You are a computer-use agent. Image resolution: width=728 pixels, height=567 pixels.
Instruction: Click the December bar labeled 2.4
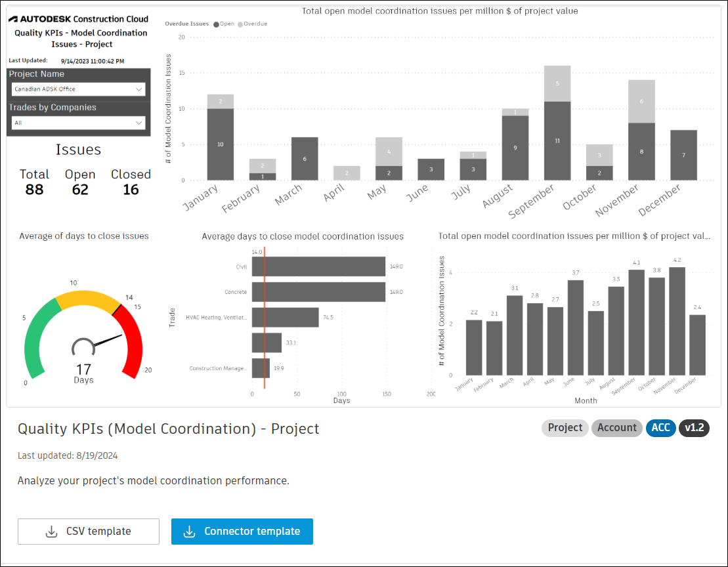[x=697, y=345]
